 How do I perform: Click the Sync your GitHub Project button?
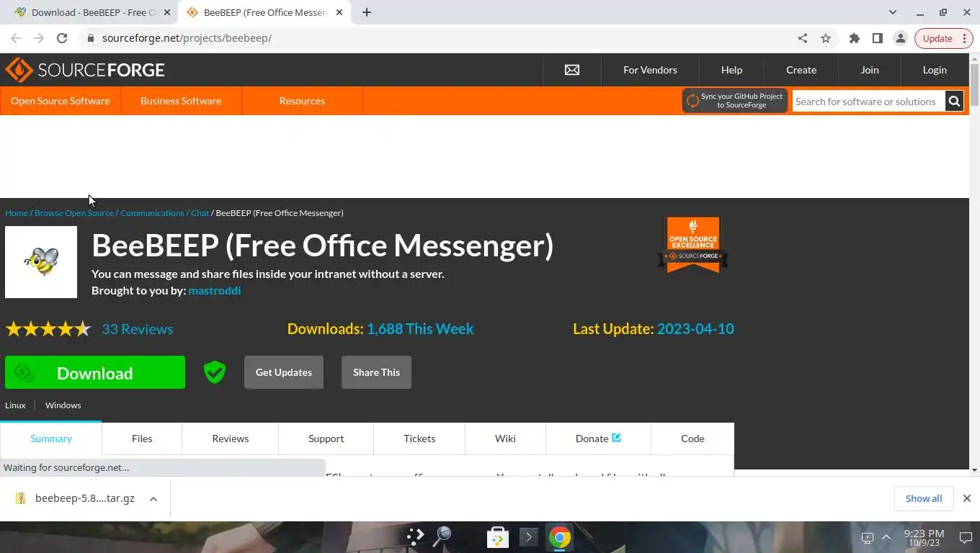click(734, 101)
